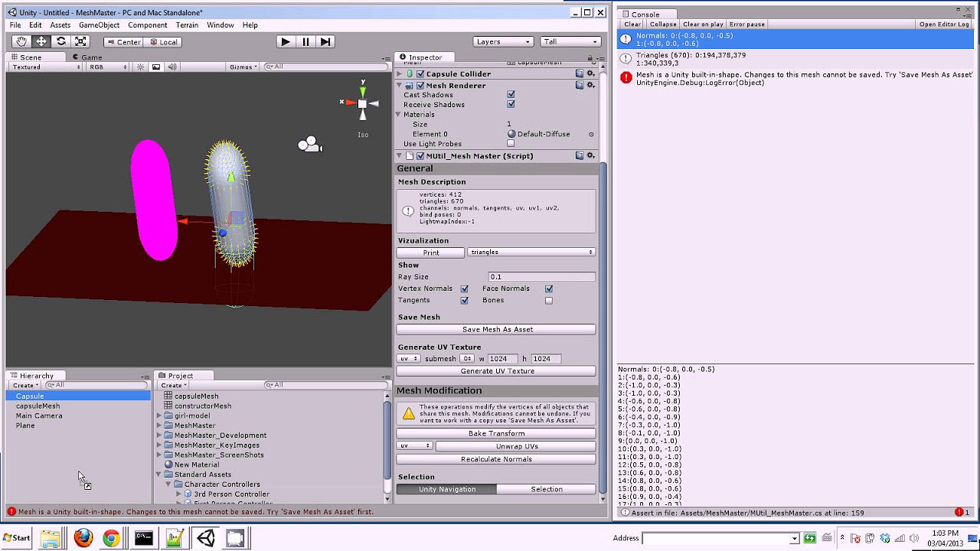Open the GameObject menu
Image resolution: width=980 pixels, height=551 pixels.
pos(99,25)
